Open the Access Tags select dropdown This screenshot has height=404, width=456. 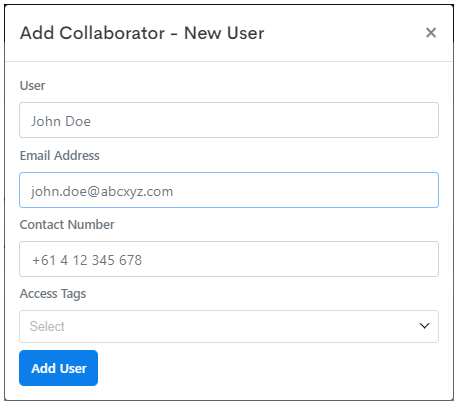[229, 326]
